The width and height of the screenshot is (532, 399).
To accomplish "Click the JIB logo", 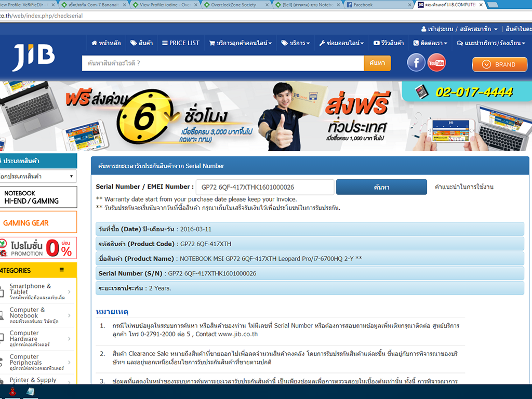I will (34, 57).
